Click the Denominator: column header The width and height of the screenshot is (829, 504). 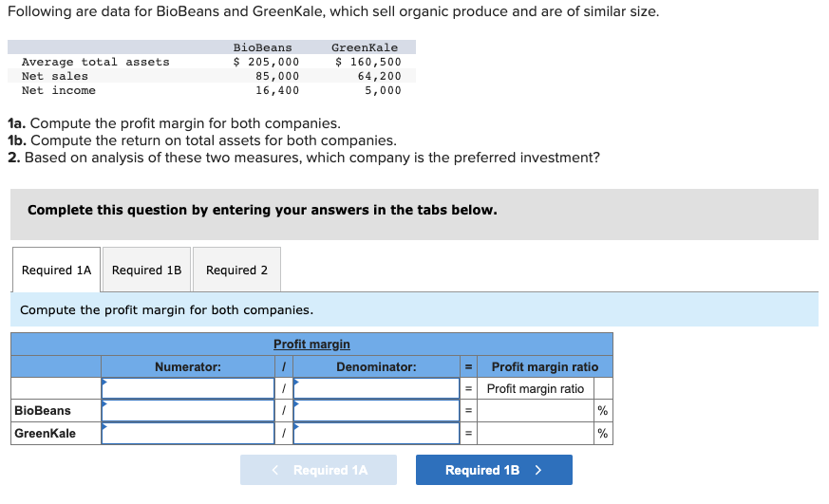pos(376,366)
